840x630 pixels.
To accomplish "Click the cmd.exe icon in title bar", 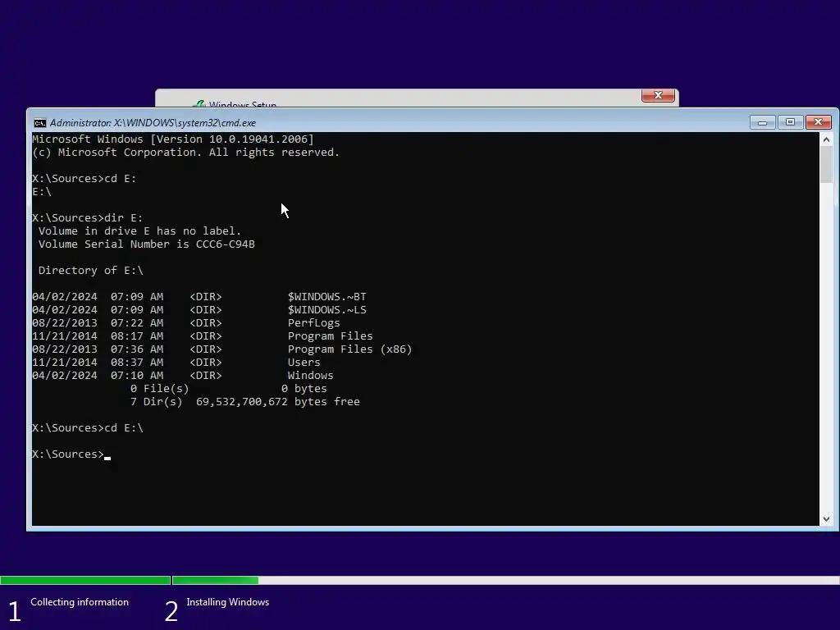I will click(x=39, y=123).
